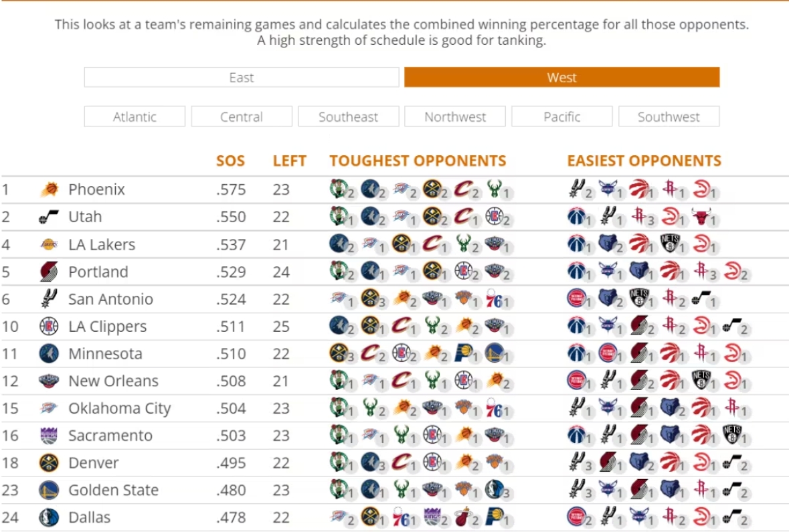
Task: Select the West conference toggle
Action: pos(561,78)
